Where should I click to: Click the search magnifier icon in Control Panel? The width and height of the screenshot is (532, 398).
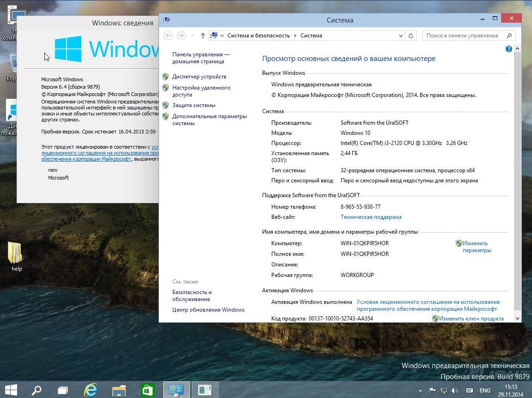pos(509,36)
